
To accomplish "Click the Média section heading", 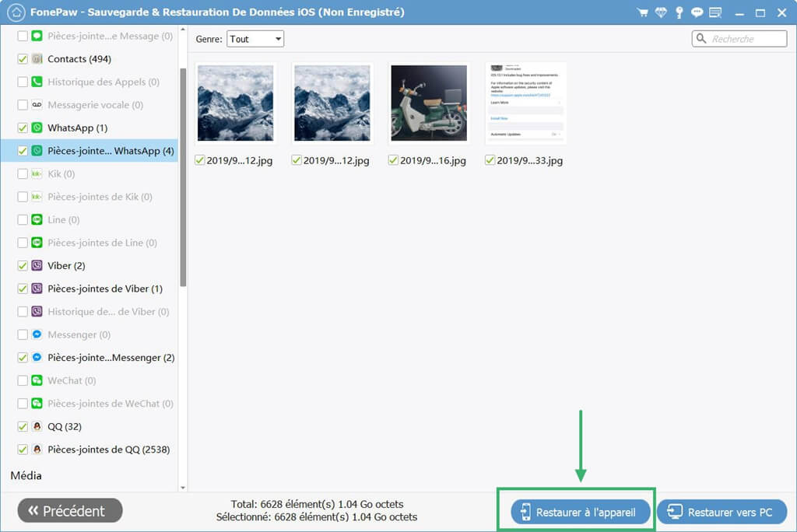I will click(x=26, y=475).
